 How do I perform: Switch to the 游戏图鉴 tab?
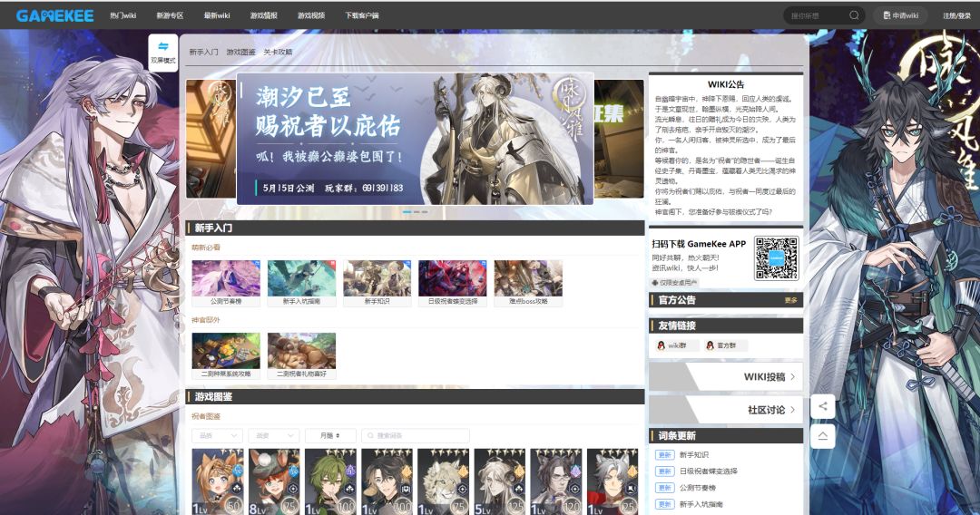pos(241,52)
